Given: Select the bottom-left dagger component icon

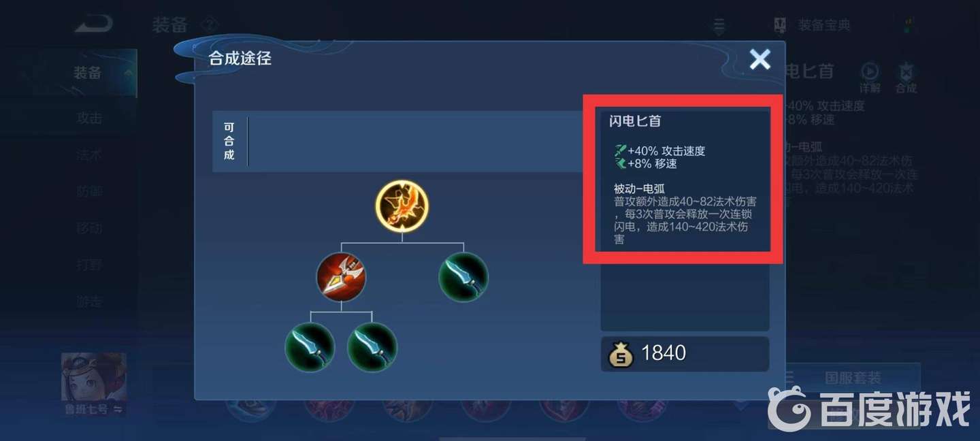Looking at the screenshot, I should point(310,347).
